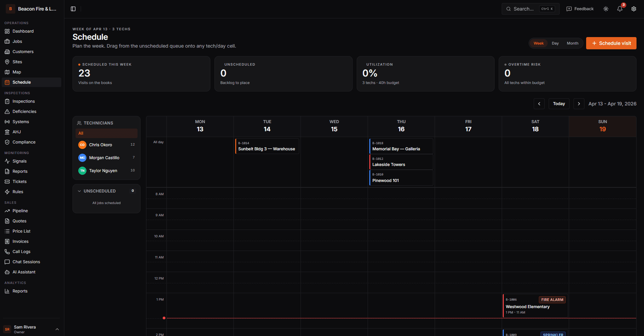Switch theme with the sun icon
The image size is (644, 336).
coord(606,9)
